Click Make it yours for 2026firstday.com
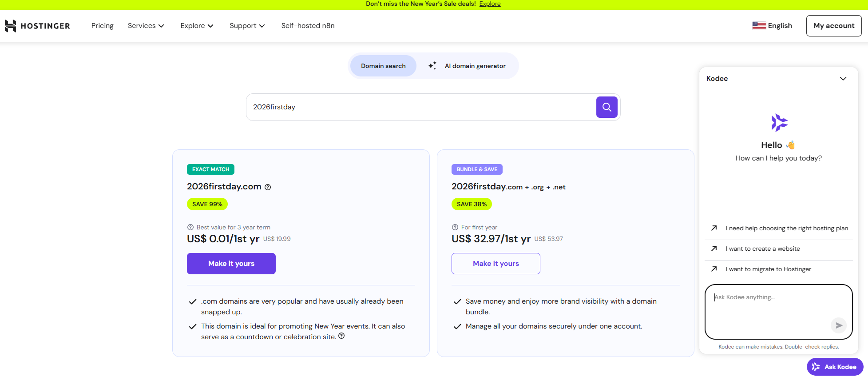This screenshot has width=868, height=377. tap(231, 264)
